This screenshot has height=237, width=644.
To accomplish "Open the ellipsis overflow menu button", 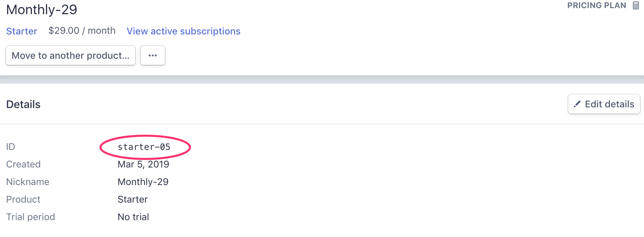I will click(152, 55).
